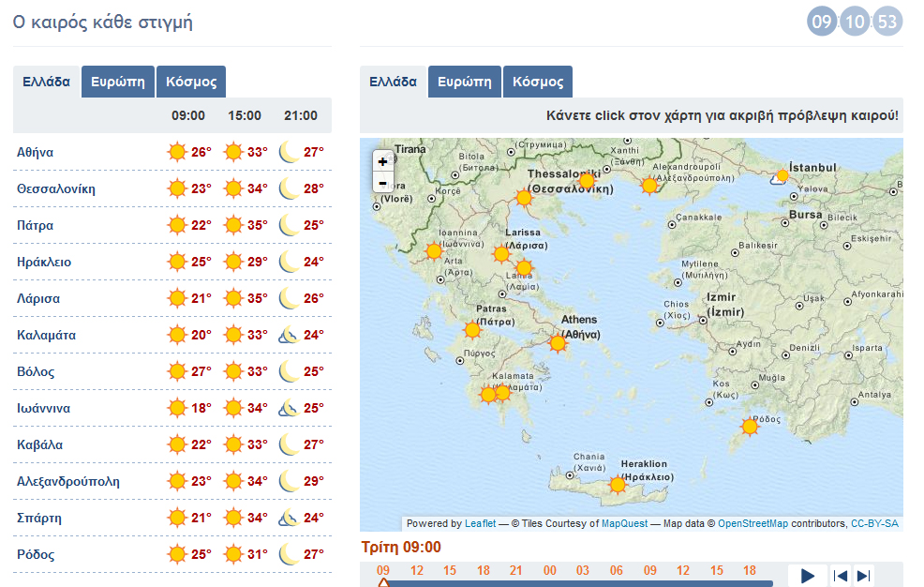924x587 pixels.
Task: Click the sun marker at Alexandroupoli on map
Action: [649, 186]
